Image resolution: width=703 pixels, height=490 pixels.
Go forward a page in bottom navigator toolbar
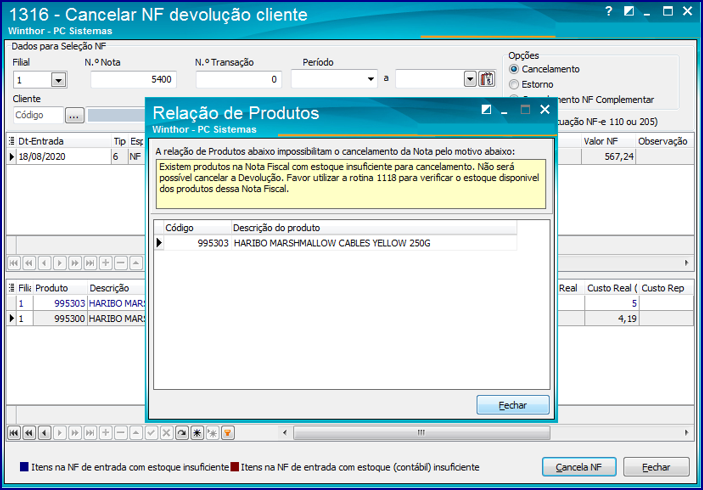click(x=75, y=433)
